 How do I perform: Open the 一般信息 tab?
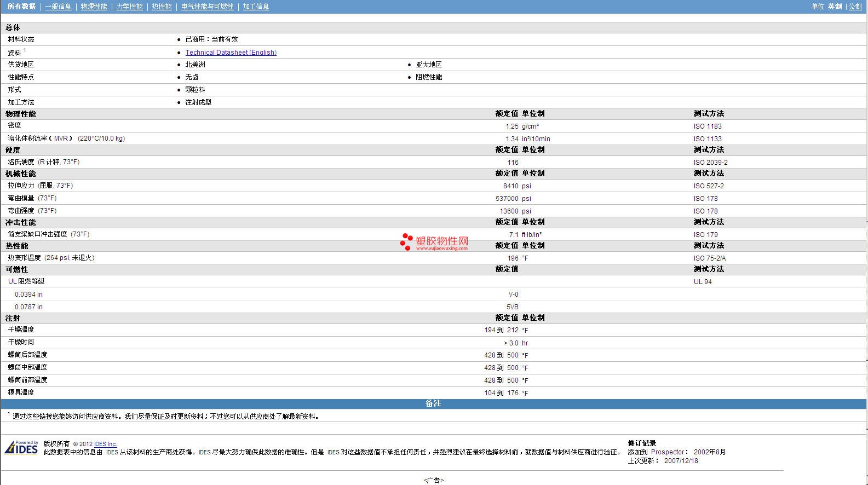click(x=58, y=7)
